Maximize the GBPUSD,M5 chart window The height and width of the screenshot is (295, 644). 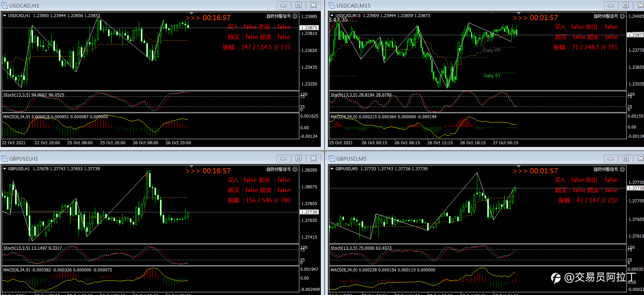point(626,159)
